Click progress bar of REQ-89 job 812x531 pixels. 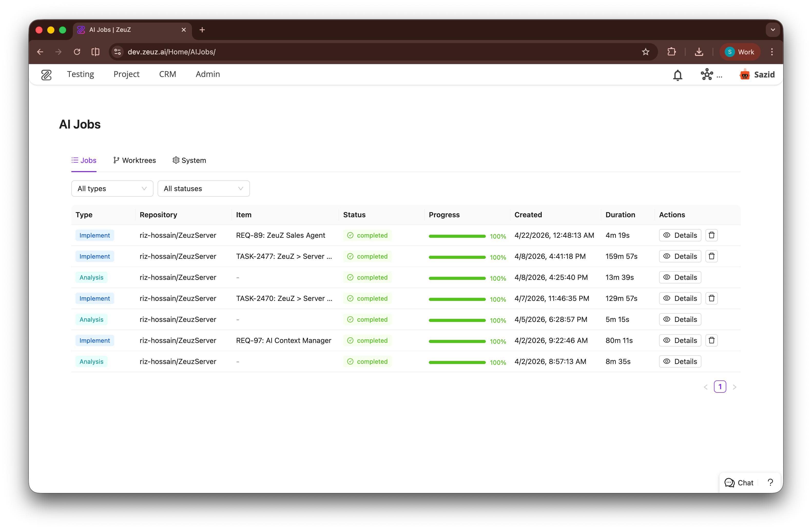click(x=457, y=236)
